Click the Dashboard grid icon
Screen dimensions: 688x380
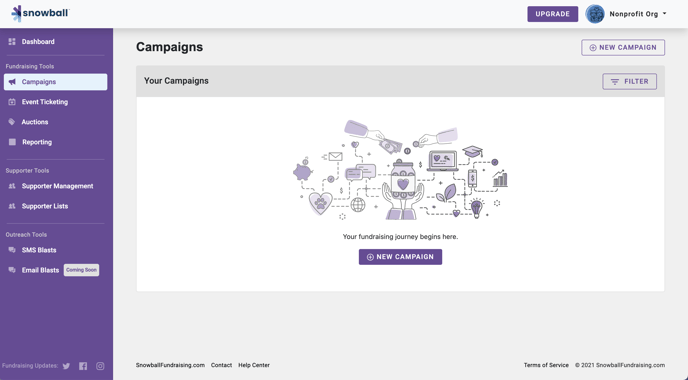click(12, 42)
